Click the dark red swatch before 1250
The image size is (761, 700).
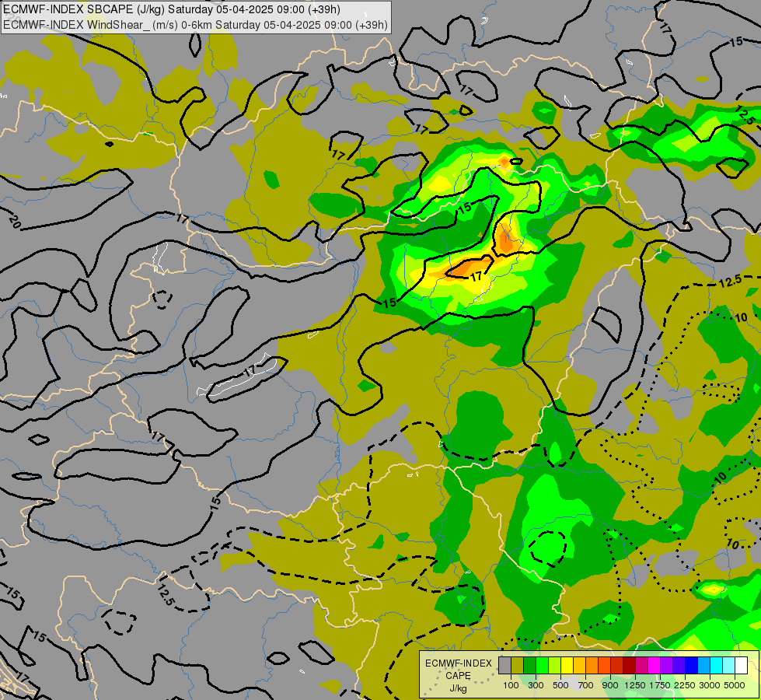630,665
